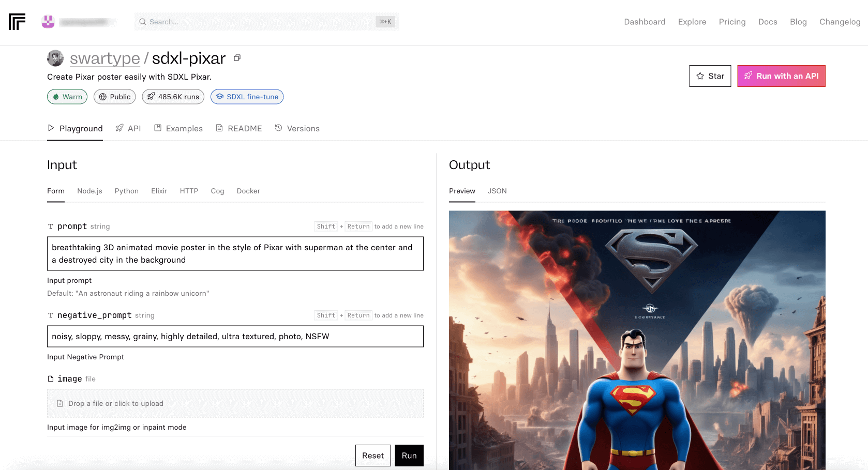Click the Public visibility badge
Image resolution: width=868 pixels, height=470 pixels.
point(114,97)
